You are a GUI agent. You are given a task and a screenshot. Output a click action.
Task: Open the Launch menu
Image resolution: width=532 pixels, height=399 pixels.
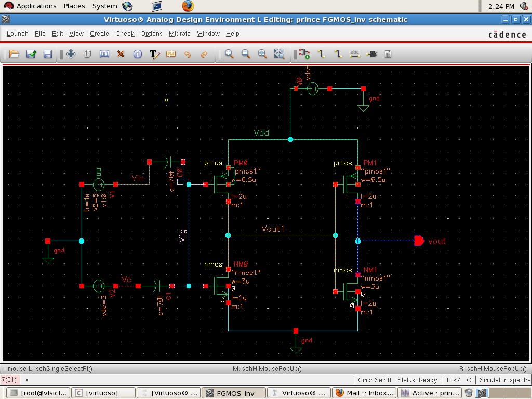click(18, 34)
